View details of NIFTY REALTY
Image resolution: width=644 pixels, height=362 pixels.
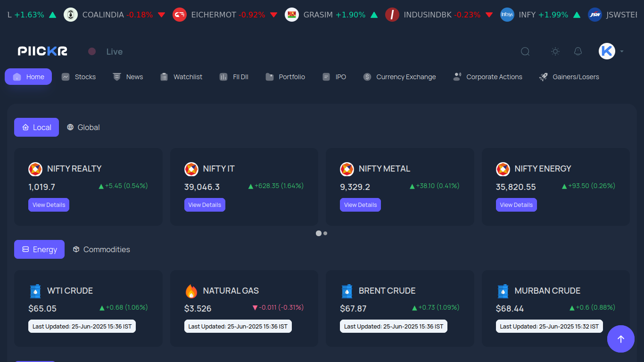point(49,205)
